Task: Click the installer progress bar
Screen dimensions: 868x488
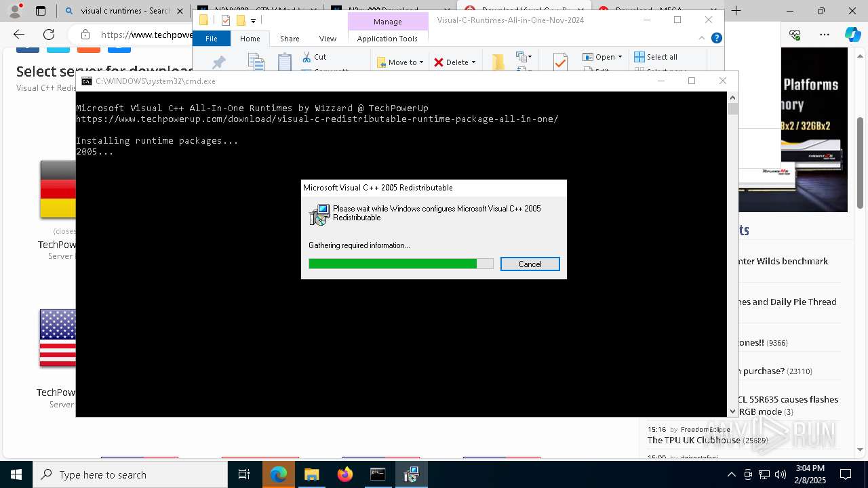Action: [401, 264]
